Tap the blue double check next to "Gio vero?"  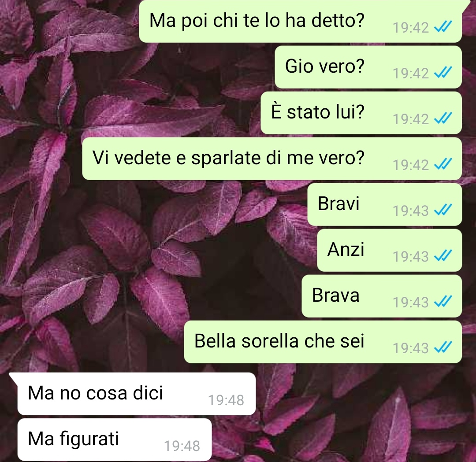[x=443, y=72]
